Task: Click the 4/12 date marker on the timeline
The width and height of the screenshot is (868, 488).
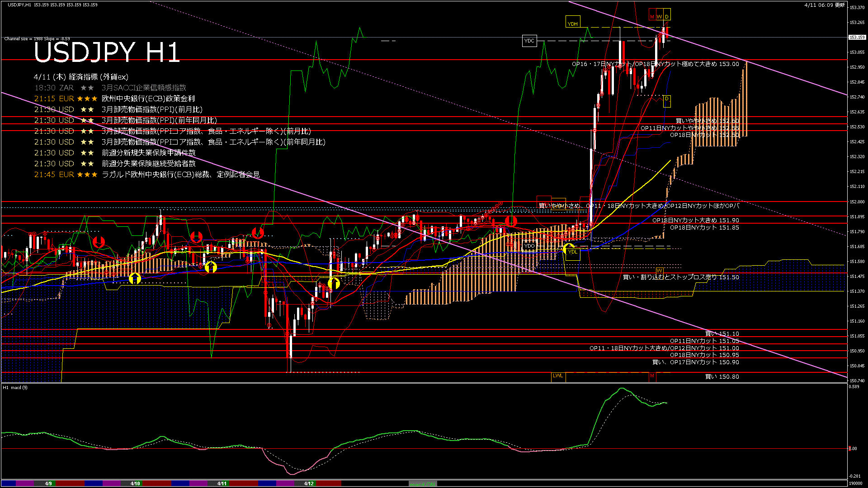Action: [309, 483]
